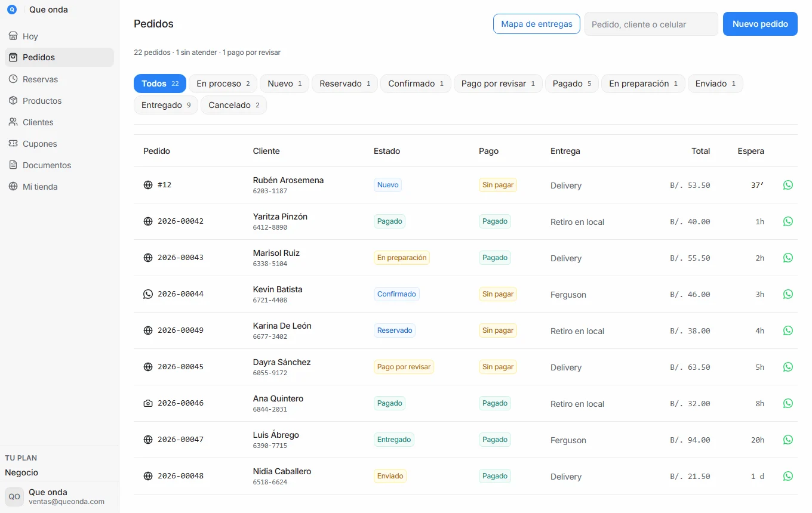Open Documentos section
The height and width of the screenshot is (513, 812).
pyautogui.click(x=59, y=165)
